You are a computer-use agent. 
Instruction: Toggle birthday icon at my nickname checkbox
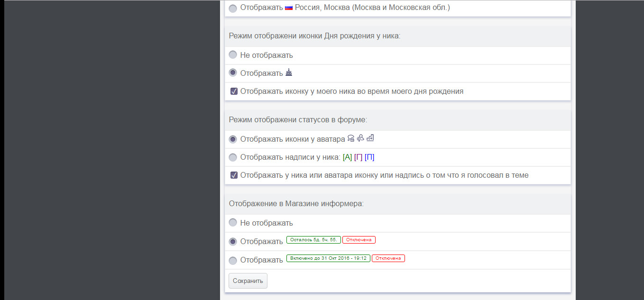pyautogui.click(x=234, y=91)
